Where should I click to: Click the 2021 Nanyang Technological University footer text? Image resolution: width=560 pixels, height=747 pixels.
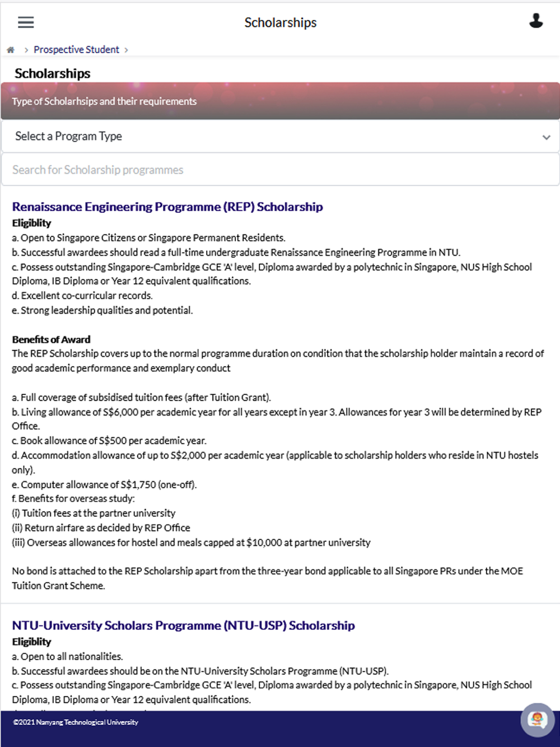(76, 722)
